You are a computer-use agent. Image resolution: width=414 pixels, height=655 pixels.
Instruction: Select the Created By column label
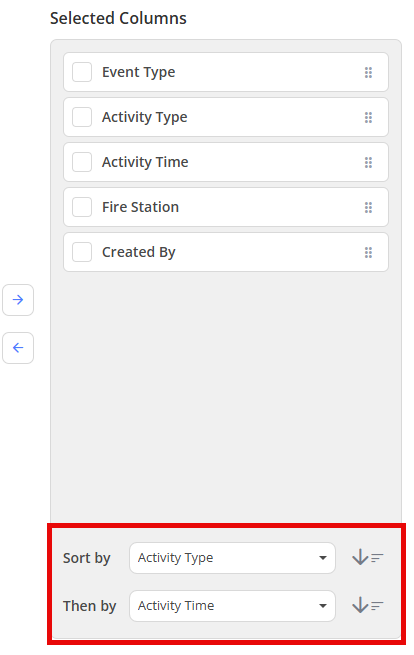(x=139, y=252)
